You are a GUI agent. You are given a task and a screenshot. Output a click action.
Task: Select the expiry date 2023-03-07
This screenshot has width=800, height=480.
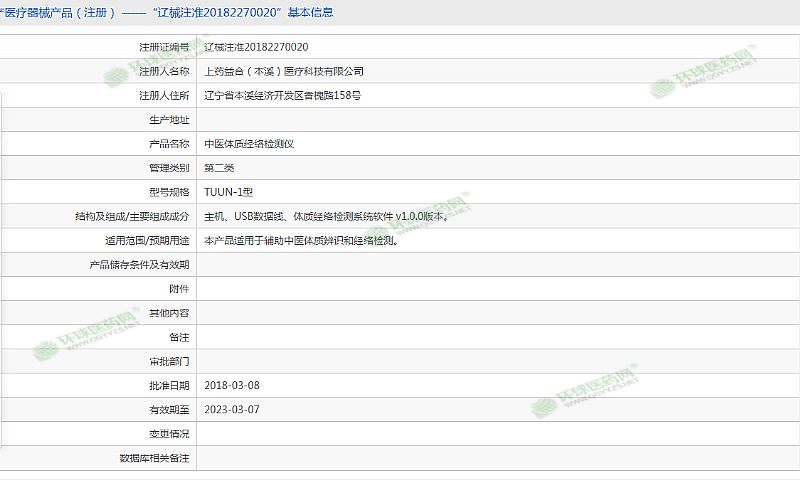[231, 409]
